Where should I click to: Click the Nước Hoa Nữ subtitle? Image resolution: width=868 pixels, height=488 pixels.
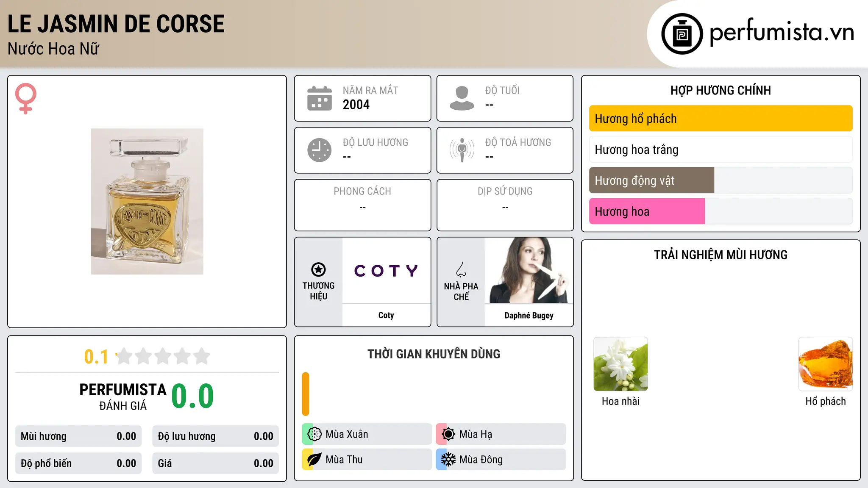53,49
